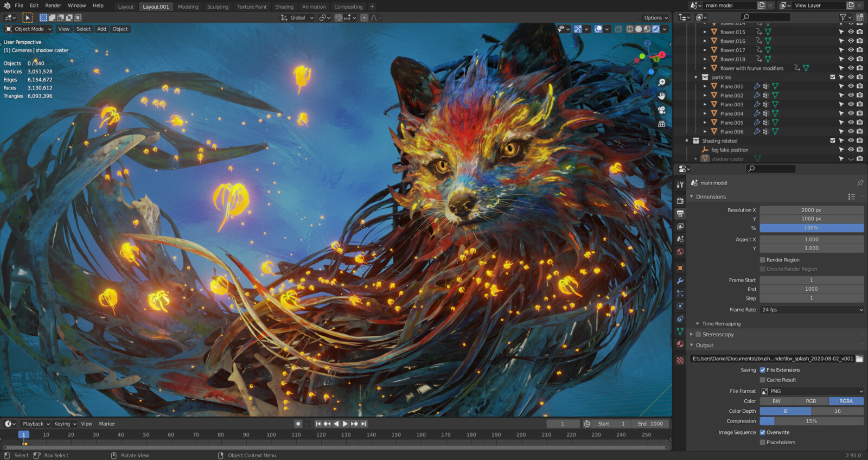Enable Render Region checkbox
This screenshot has height=460, width=868.
(762, 260)
